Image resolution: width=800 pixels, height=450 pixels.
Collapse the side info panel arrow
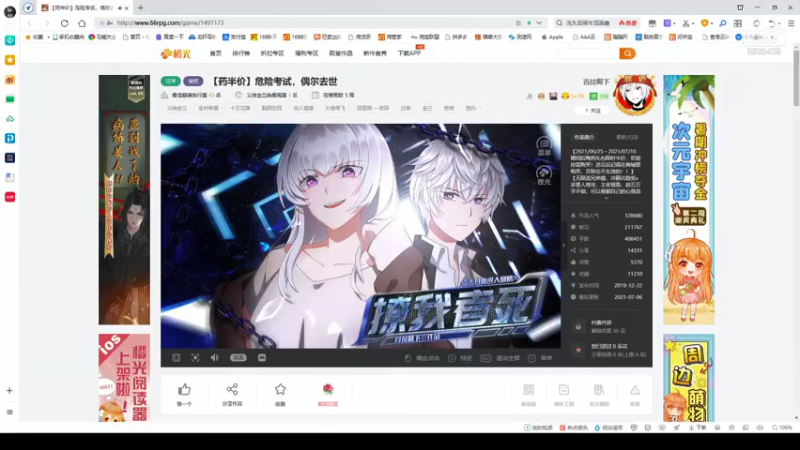click(564, 245)
